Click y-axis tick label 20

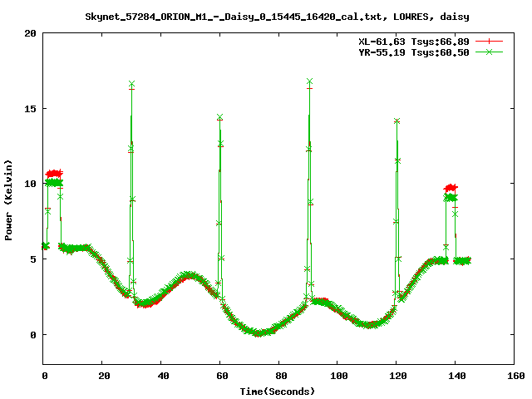pos(30,33)
